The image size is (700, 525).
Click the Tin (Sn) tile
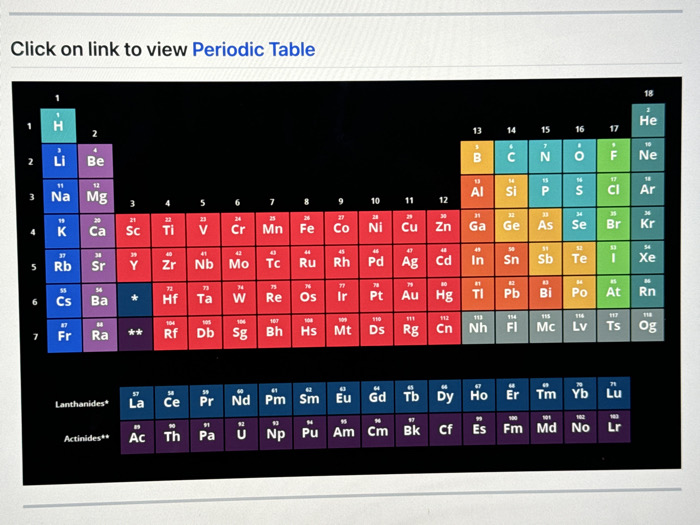pyautogui.click(x=512, y=260)
